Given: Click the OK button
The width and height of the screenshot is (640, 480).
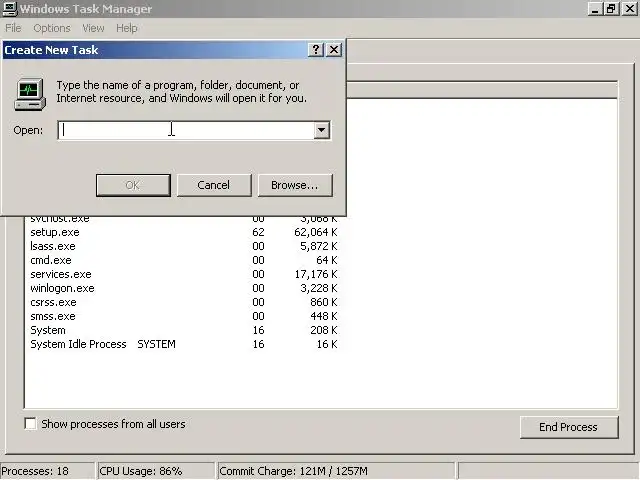Looking at the screenshot, I should 133,185.
